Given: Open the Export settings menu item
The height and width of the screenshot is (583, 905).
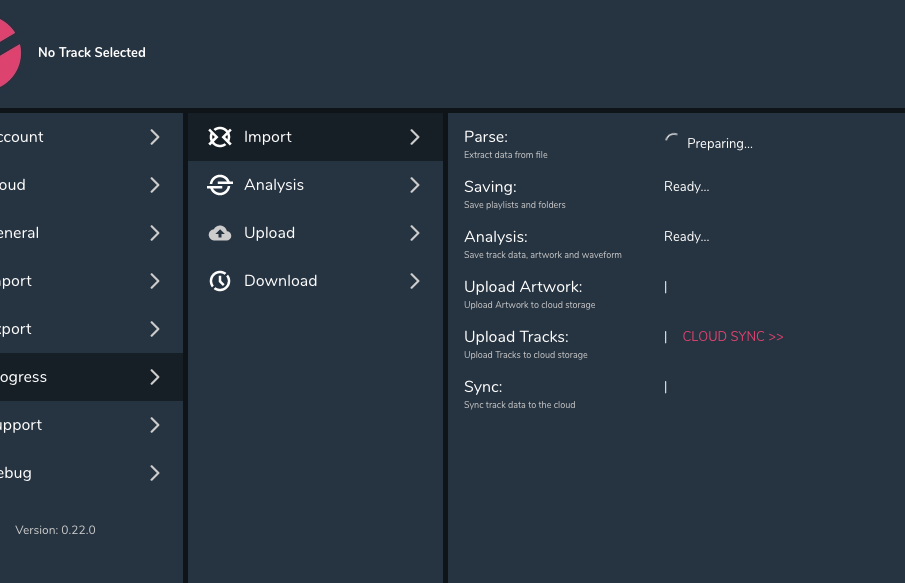Looking at the screenshot, I should point(18,329).
